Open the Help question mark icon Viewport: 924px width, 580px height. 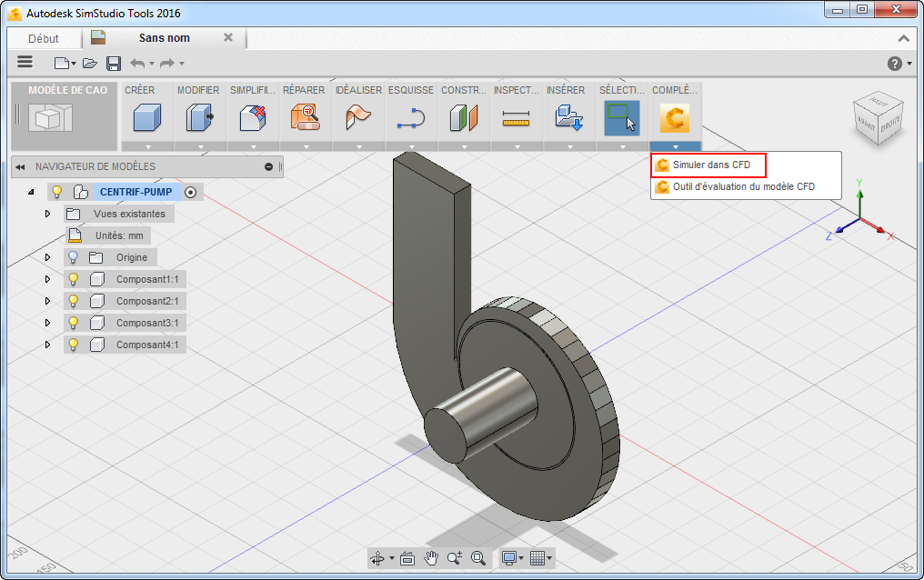click(x=895, y=63)
